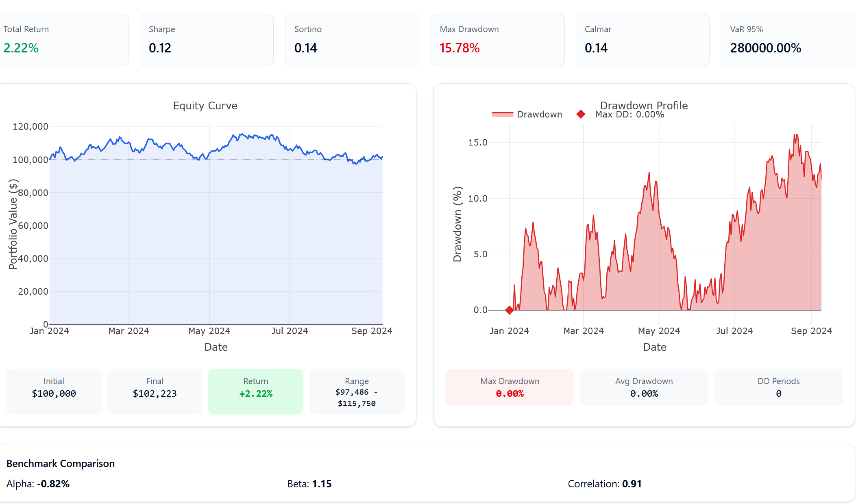Click the Initial $100,000 stat tile
This screenshot has height=504, width=856.
(54, 391)
